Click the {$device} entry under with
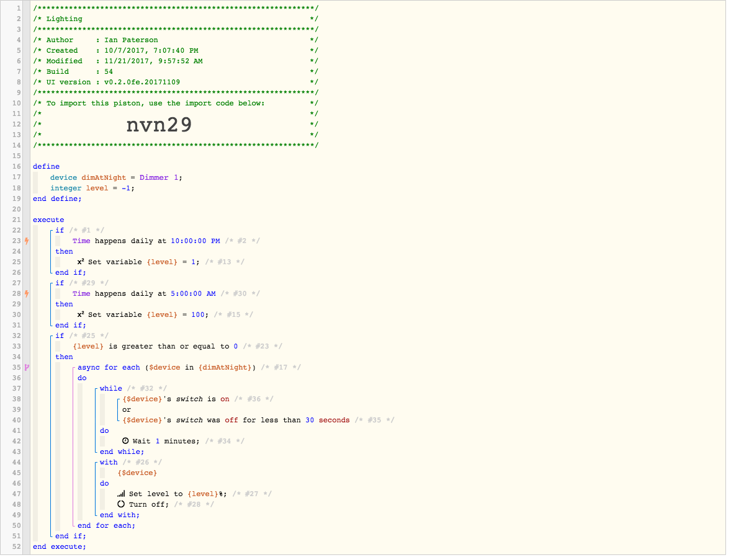 point(138,474)
